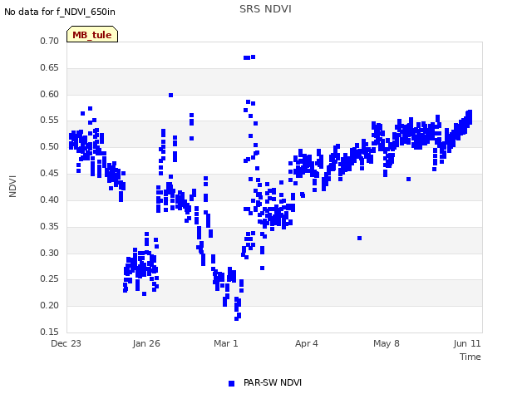Click the 0.55 y-axis tick value
The width and height of the screenshot is (532, 399).
(x=50, y=120)
